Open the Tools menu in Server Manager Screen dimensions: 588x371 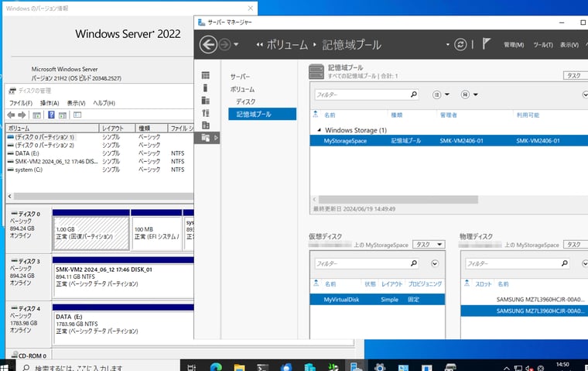coord(543,45)
